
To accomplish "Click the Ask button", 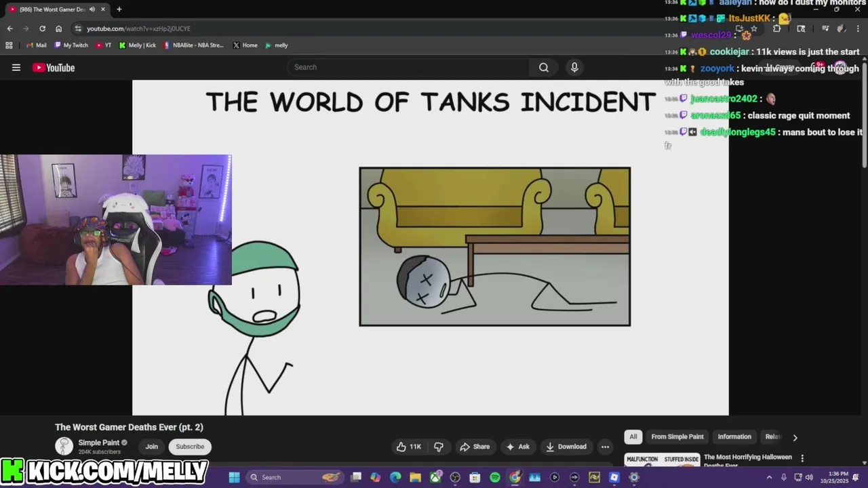I will [x=517, y=447].
